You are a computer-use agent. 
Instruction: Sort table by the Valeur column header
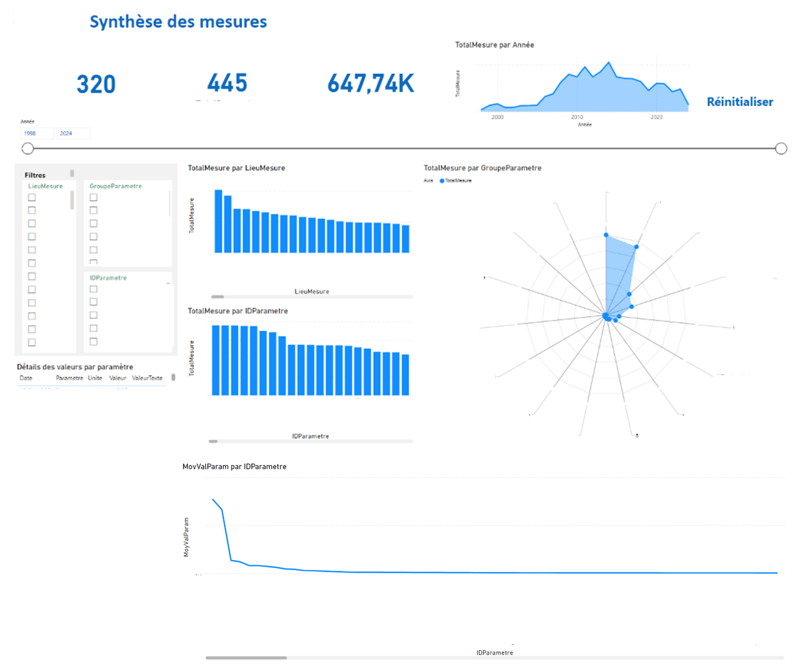tap(118, 378)
